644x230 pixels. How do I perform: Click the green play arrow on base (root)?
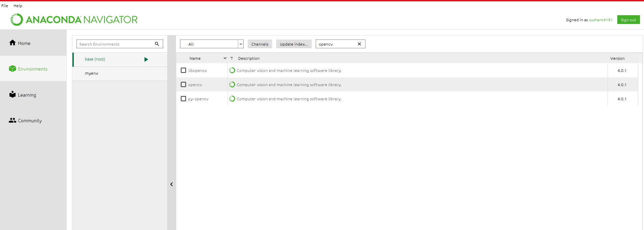146,59
